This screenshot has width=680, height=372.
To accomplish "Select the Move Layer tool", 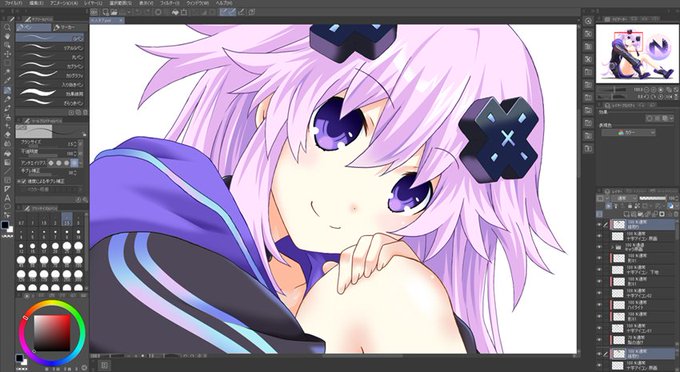I will pyautogui.click(x=8, y=54).
